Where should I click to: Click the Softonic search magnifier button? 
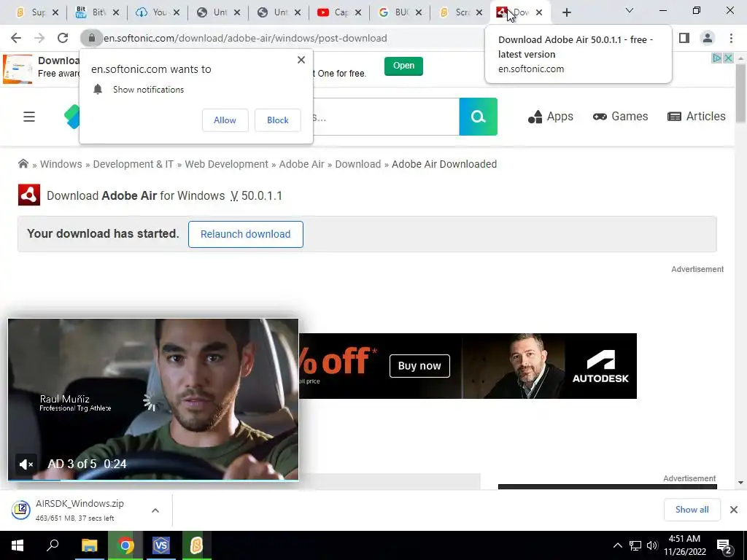pyautogui.click(x=479, y=117)
